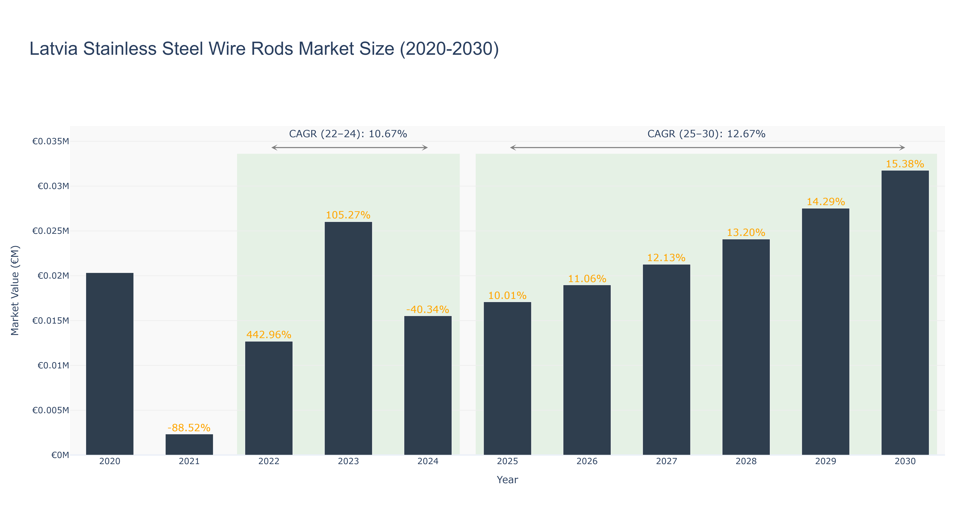The image size is (980, 525).
Task: Click the €0.015M y-axis tick label
Action: click(x=51, y=321)
